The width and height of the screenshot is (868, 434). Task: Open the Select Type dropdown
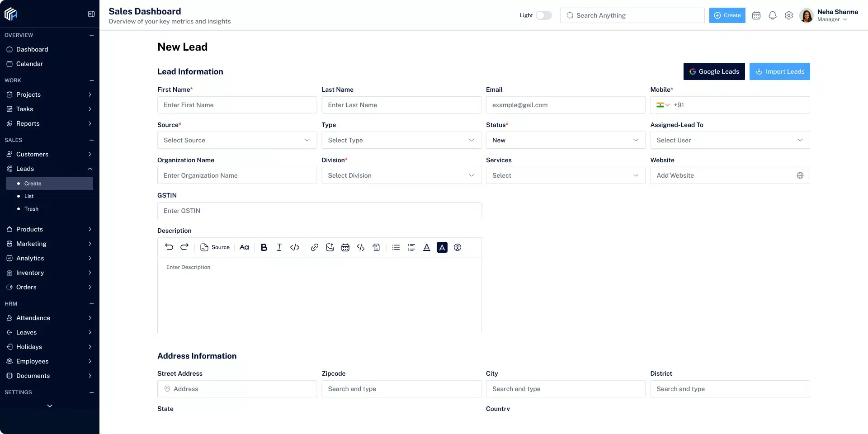[x=401, y=140]
